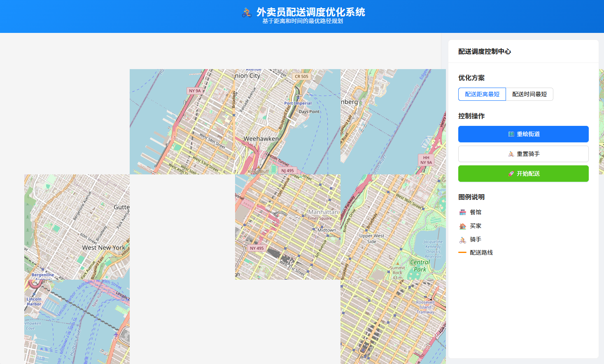604x364 pixels.
Task: Click the West New York map label
Action: coord(103,248)
